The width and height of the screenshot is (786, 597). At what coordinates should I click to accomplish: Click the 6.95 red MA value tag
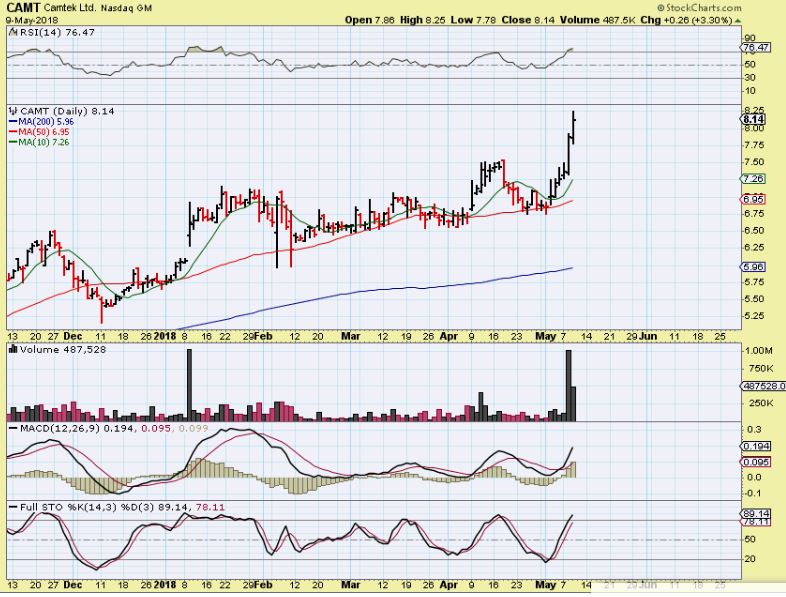[x=753, y=200]
